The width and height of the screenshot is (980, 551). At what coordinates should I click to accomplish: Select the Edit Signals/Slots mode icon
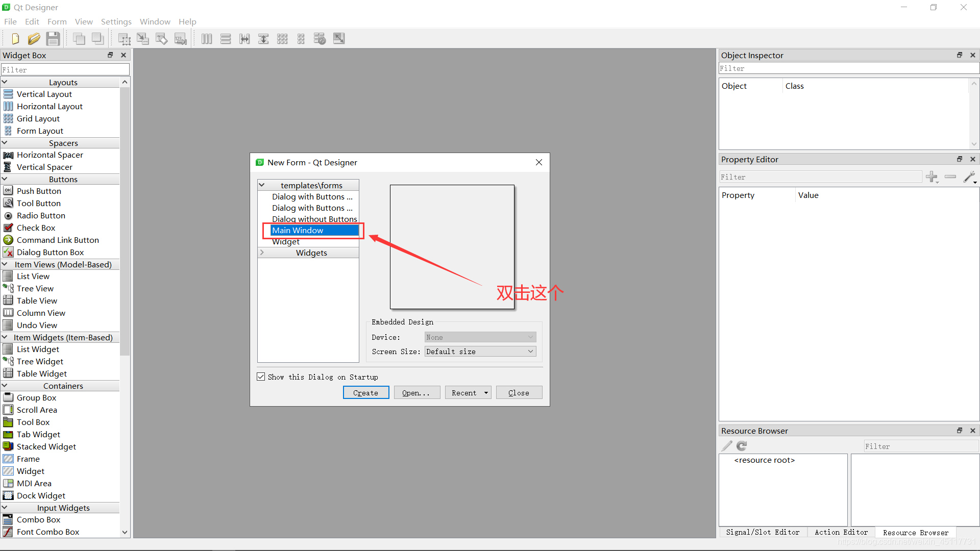(143, 39)
